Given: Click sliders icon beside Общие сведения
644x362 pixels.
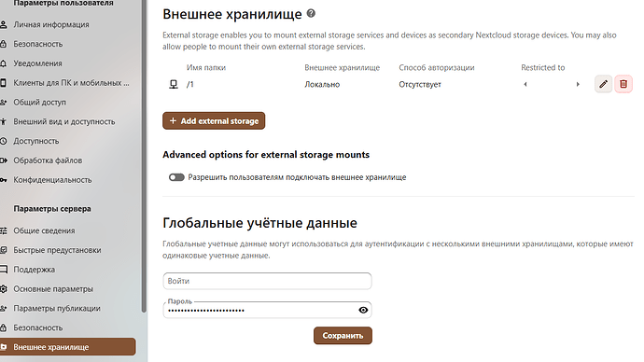Looking at the screenshot, I should tap(4, 230).
